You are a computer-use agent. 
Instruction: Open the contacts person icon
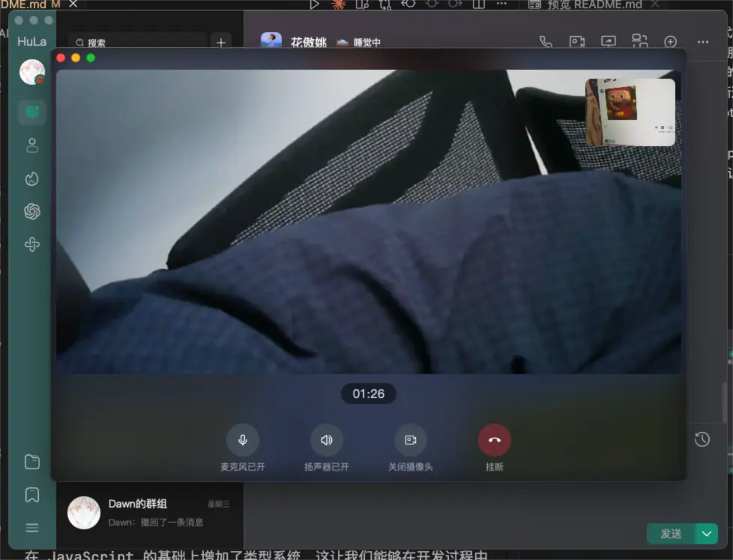pos(32,145)
